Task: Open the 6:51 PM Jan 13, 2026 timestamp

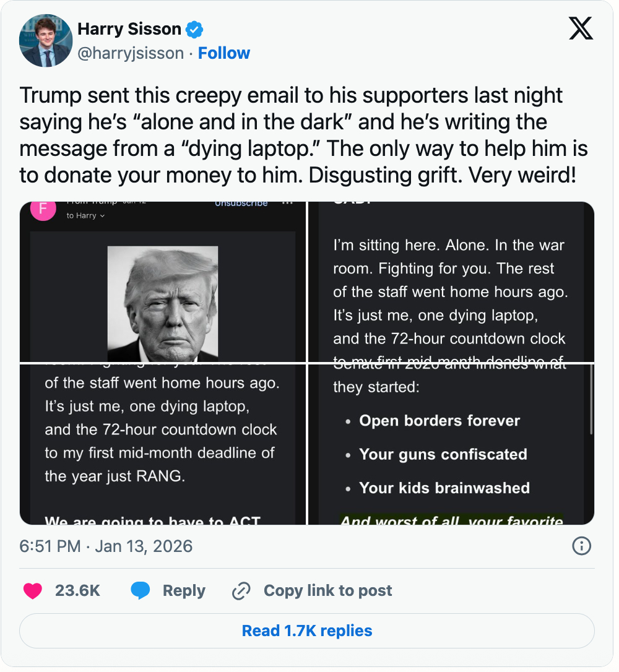Action: [106, 546]
